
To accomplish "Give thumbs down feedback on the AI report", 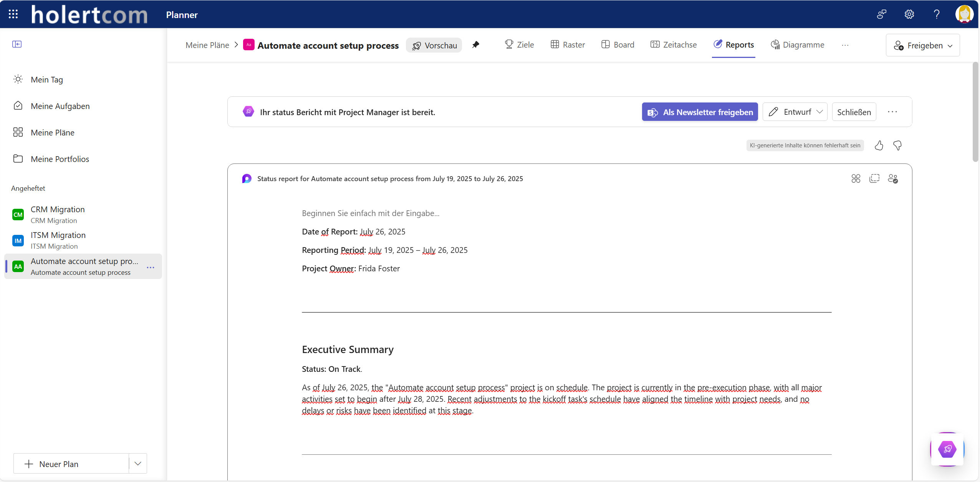I will pyautogui.click(x=897, y=145).
